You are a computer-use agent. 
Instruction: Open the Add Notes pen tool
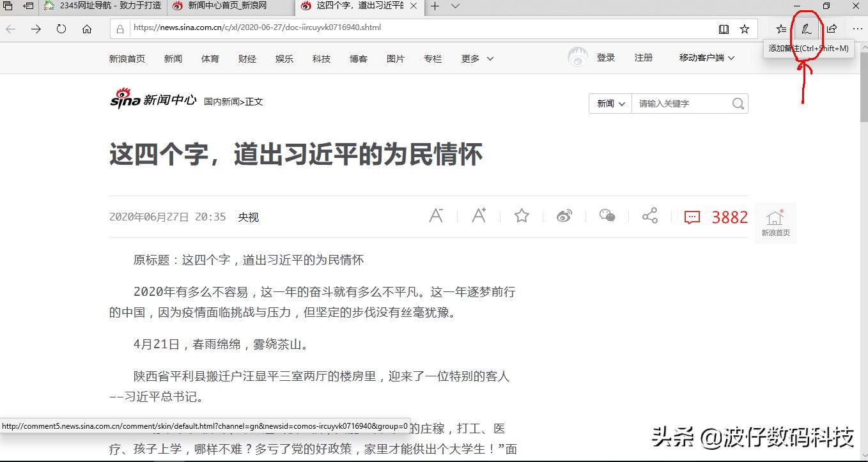(806, 29)
